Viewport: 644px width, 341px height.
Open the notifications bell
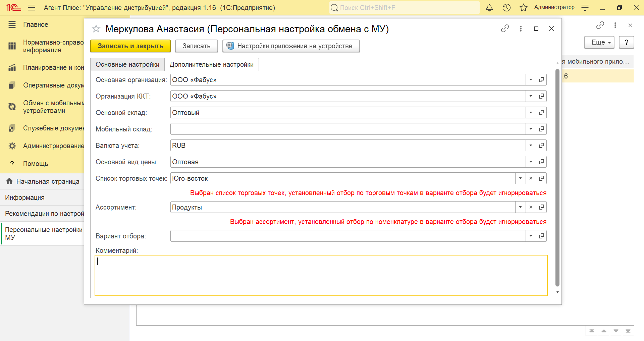pos(489,7)
